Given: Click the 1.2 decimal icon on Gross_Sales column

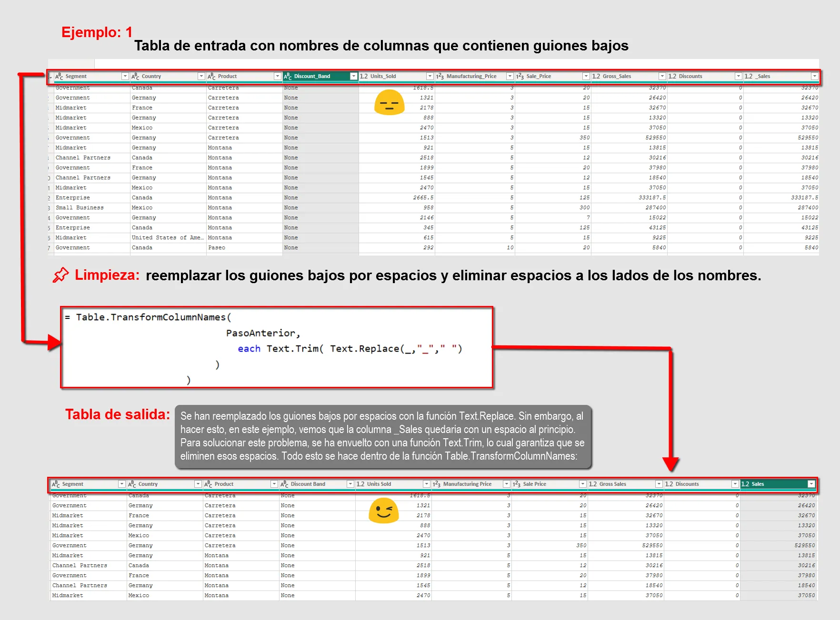Looking at the screenshot, I should 595,76.
